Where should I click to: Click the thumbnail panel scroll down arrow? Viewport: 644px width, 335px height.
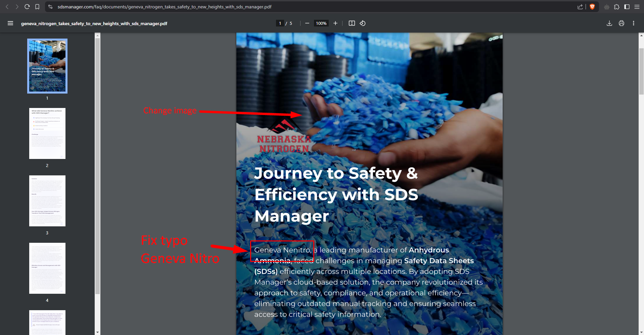click(97, 332)
